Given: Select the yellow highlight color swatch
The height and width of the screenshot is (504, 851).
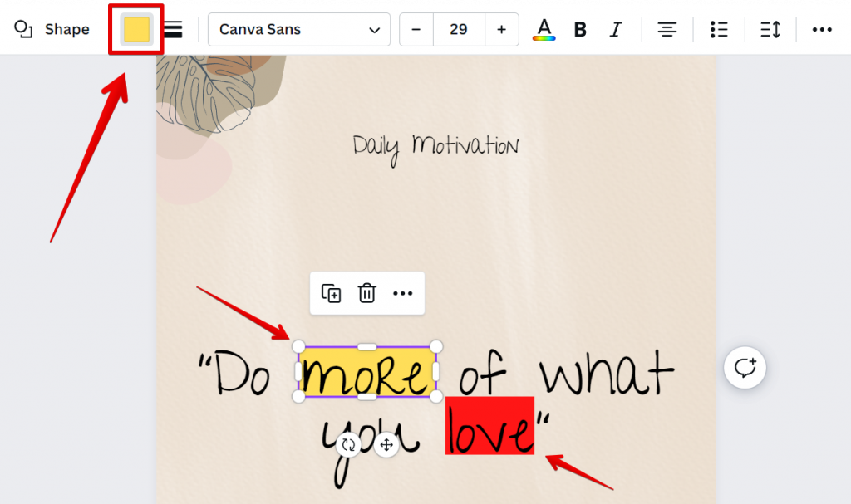Looking at the screenshot, I should coord(135,28).
